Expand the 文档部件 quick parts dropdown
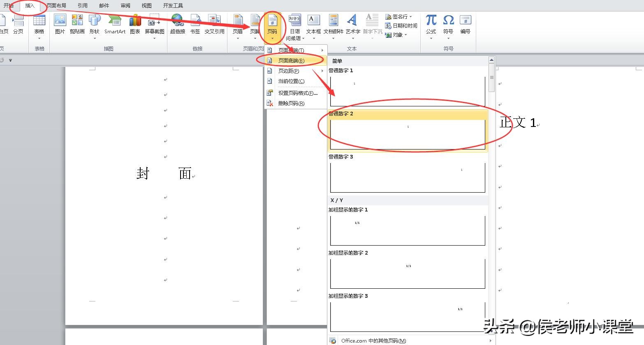This screenshot has height=345, width=644. (x=333, y=39)
